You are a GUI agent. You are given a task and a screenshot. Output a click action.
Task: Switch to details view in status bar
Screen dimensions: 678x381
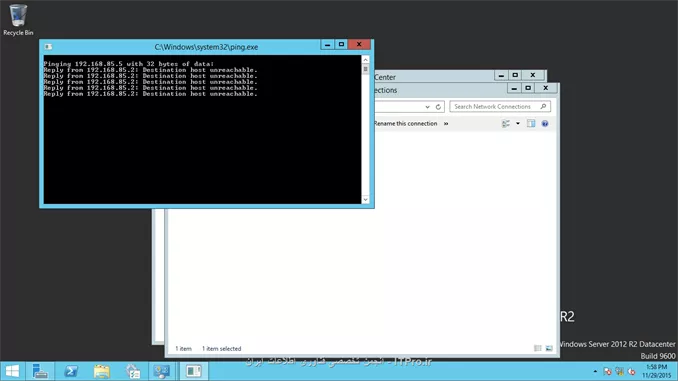point(537,348)
